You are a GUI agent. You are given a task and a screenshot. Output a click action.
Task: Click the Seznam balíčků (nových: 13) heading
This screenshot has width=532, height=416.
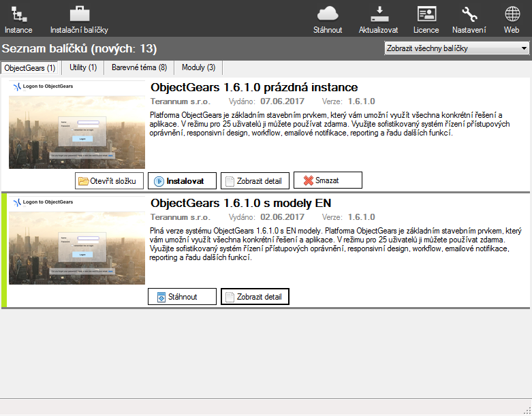click(x=80, y=48)
